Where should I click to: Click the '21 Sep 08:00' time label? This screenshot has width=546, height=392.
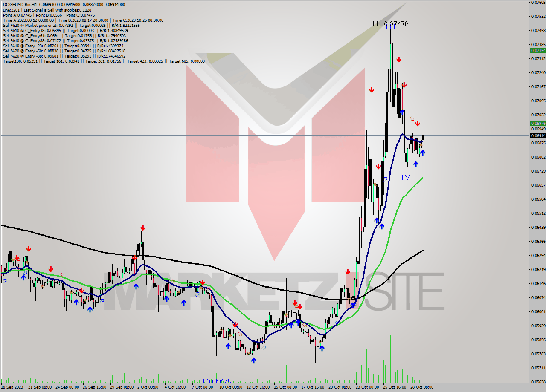pos(40,387)
